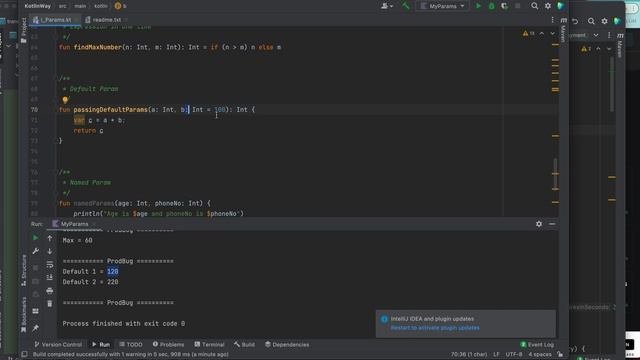The image size is (640, 360).
Task: Click 'Default 2 = 220' console line
Action: 90,282
